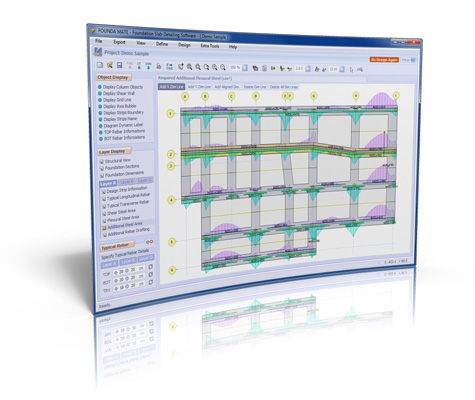Click refresh icon on BOT rebar row

pos(151,275)
